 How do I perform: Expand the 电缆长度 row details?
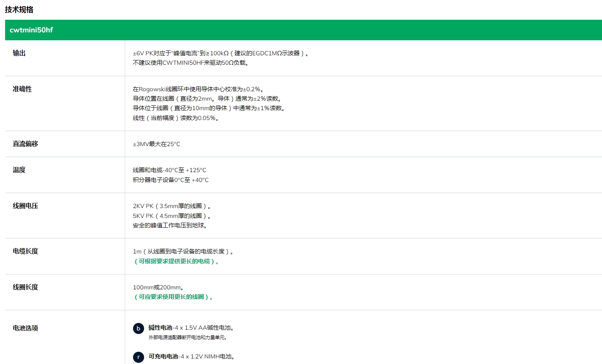(25, 251)
